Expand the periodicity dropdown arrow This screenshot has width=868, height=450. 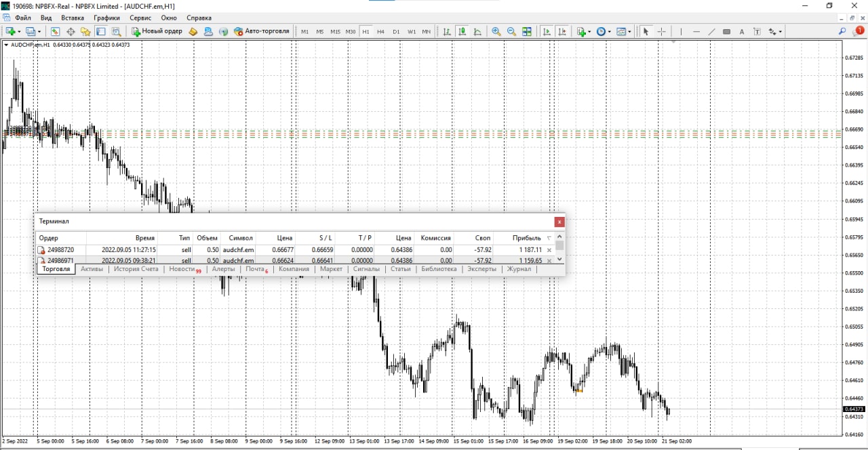point(609,31)
